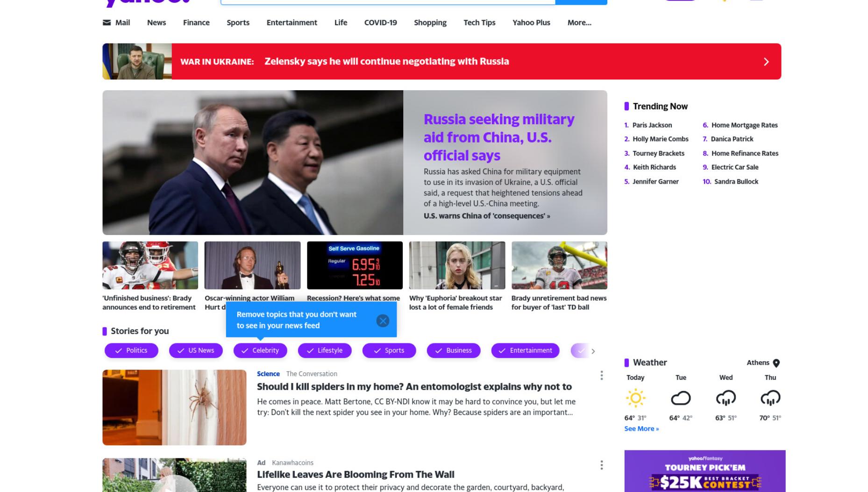This screenshot has height=492, width=868.
Task: Click Wednesday's rain weather icon
Action: tap(726, 398)
